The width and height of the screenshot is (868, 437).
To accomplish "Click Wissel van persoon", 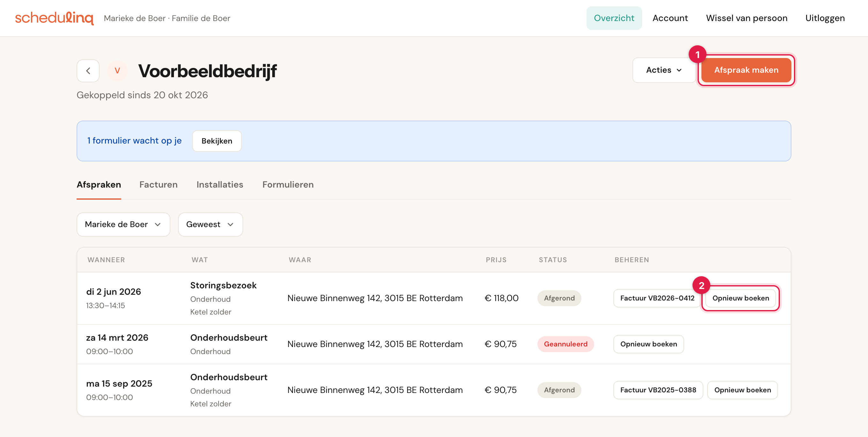I will 747,18.
